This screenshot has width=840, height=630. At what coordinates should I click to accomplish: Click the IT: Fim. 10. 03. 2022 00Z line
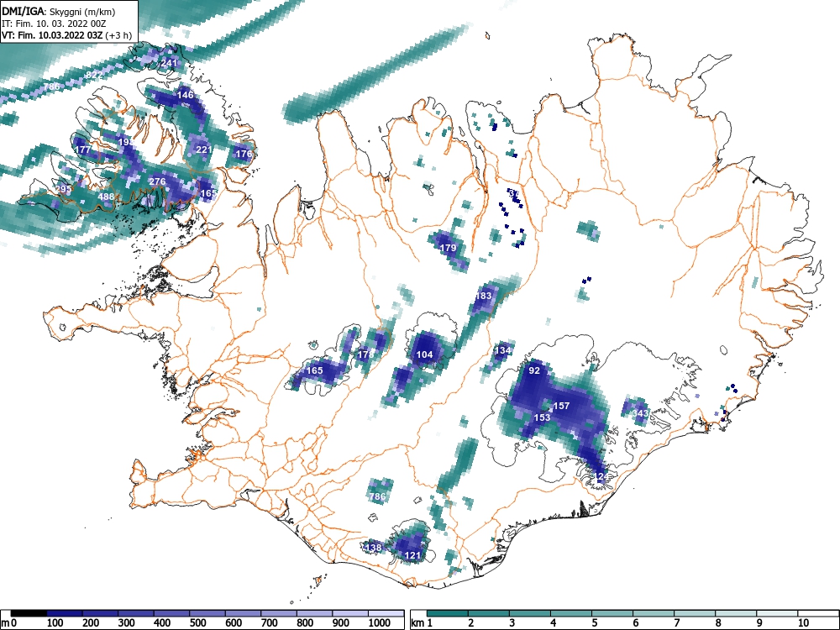coord(52,24)
